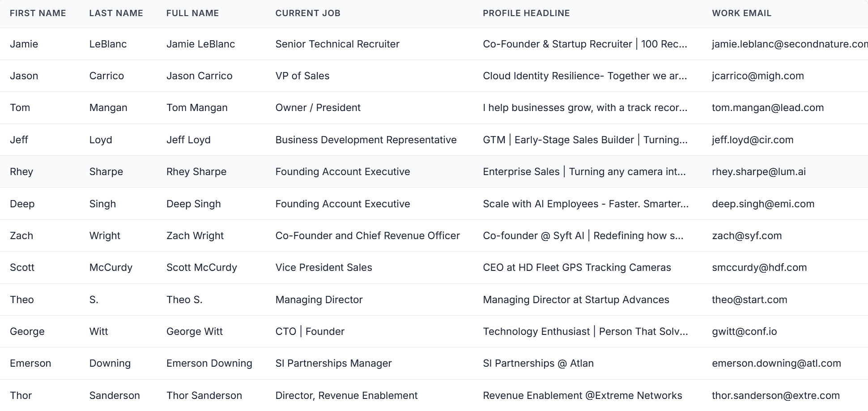Click the Thor Sanderson full name cell
This screenshot has height=411, width=868.
coord(204,396)
